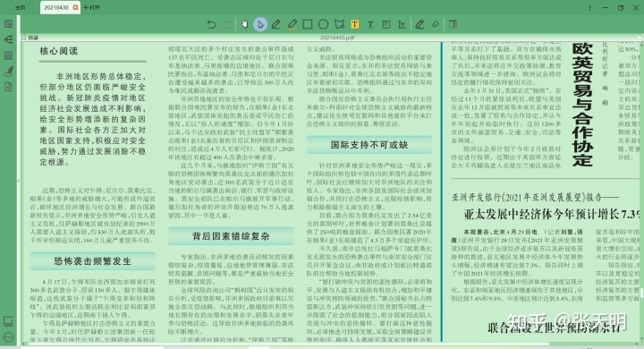Choose the text box tool

pyautogui.click(x=386, y=25)
